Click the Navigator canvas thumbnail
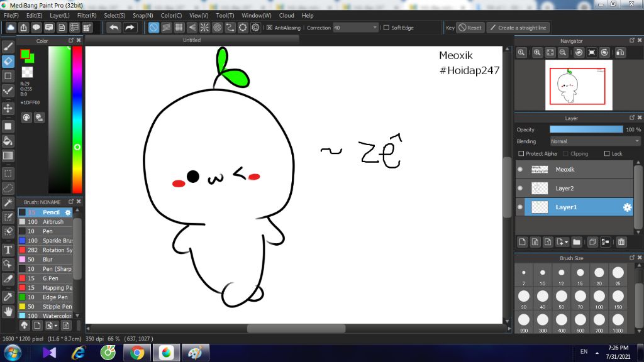Image resolution: width=644 pixels, height=362 pixels. click(579, 85)
